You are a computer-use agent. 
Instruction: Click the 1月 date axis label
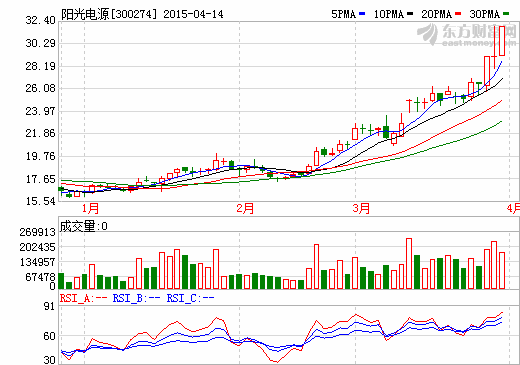tap(90, 208)
